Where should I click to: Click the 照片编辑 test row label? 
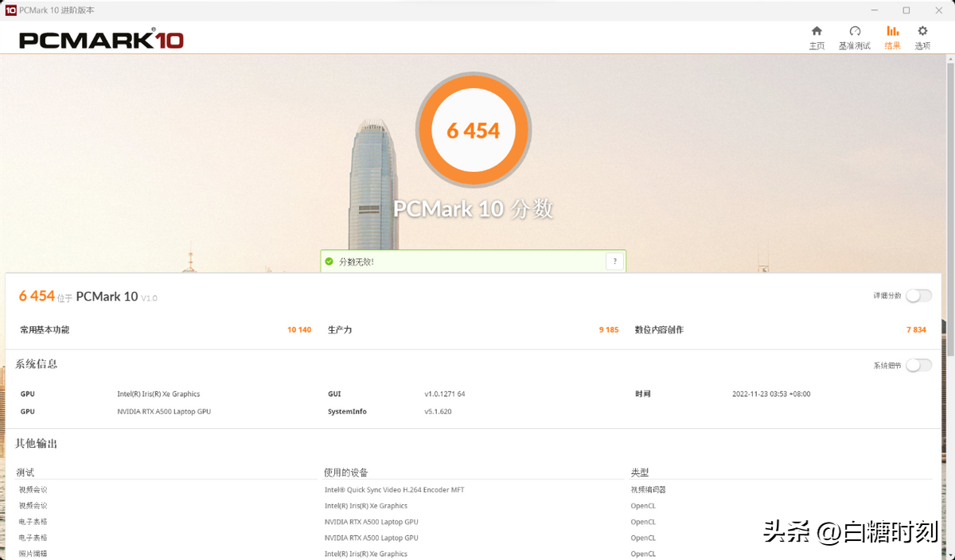tap(33, 554)
